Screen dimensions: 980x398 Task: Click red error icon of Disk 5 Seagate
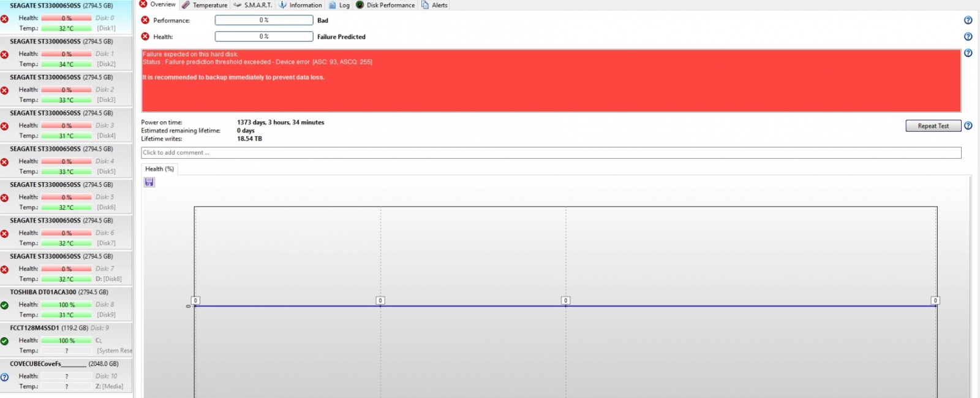click(4, 197)
